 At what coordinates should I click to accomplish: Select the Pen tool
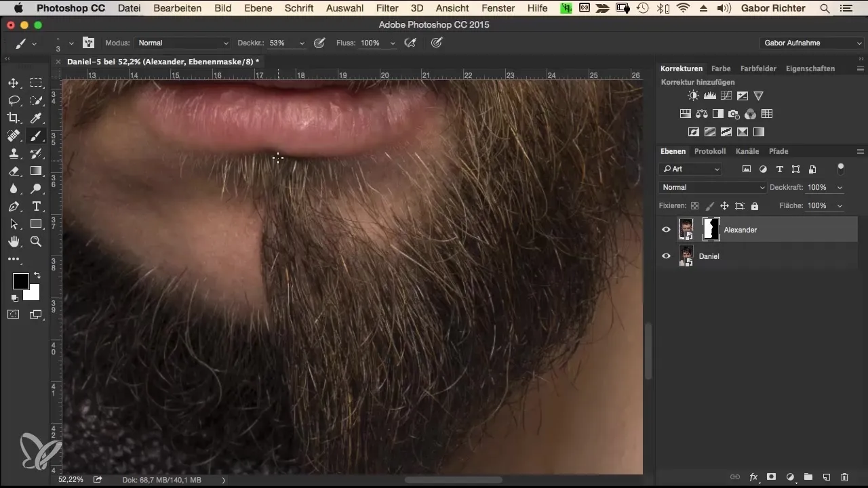pyautogui.click(x=13, y=206)
